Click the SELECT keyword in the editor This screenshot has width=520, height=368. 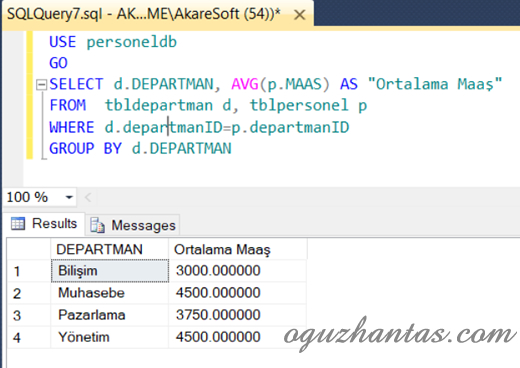click(x=76, y=84)
